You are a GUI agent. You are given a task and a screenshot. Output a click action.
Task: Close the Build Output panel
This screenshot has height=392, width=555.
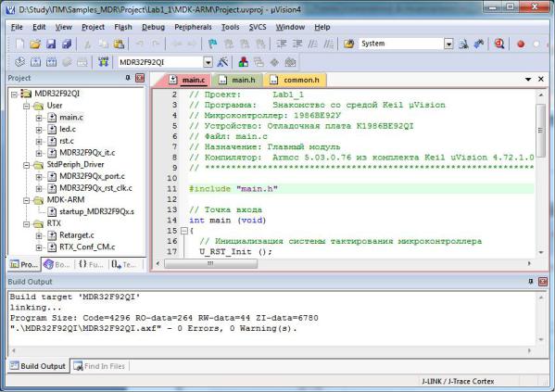coord(543,282)
